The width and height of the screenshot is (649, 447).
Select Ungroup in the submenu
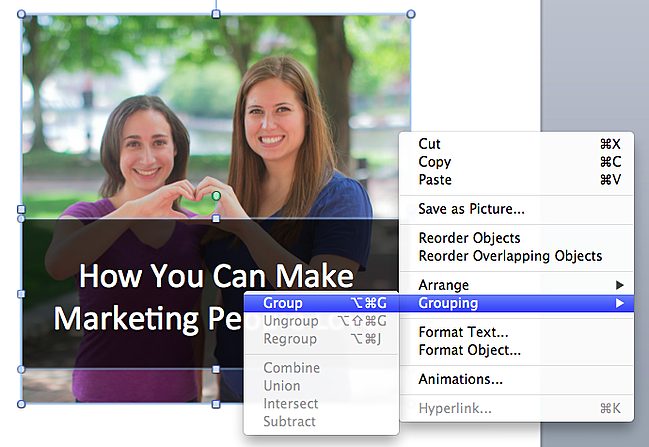point(290,321)
